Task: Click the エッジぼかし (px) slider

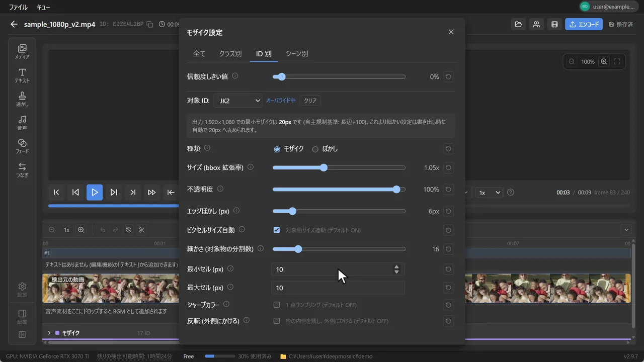Action: [x=339, y=212]
